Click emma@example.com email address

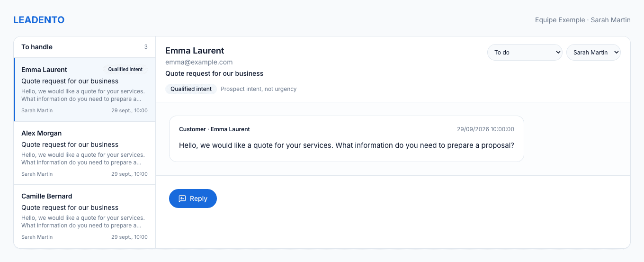coord(199,62)
